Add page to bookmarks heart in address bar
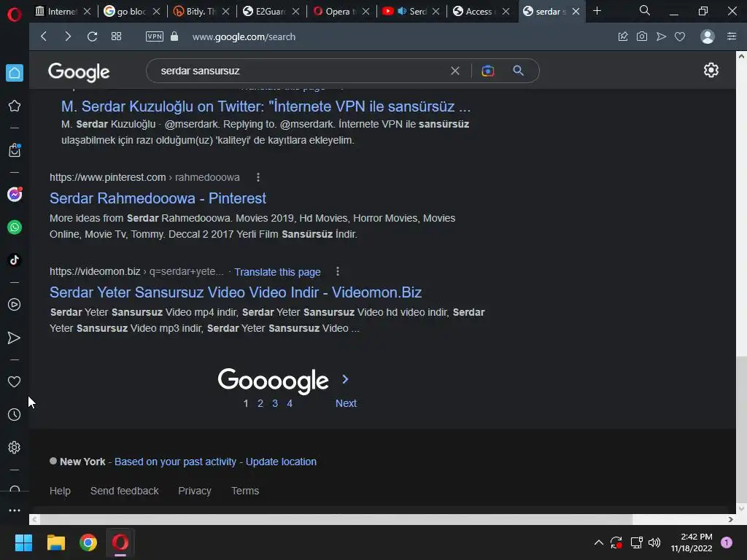The height and width of the screenshot is (560, 747). (x=680, y=36)
